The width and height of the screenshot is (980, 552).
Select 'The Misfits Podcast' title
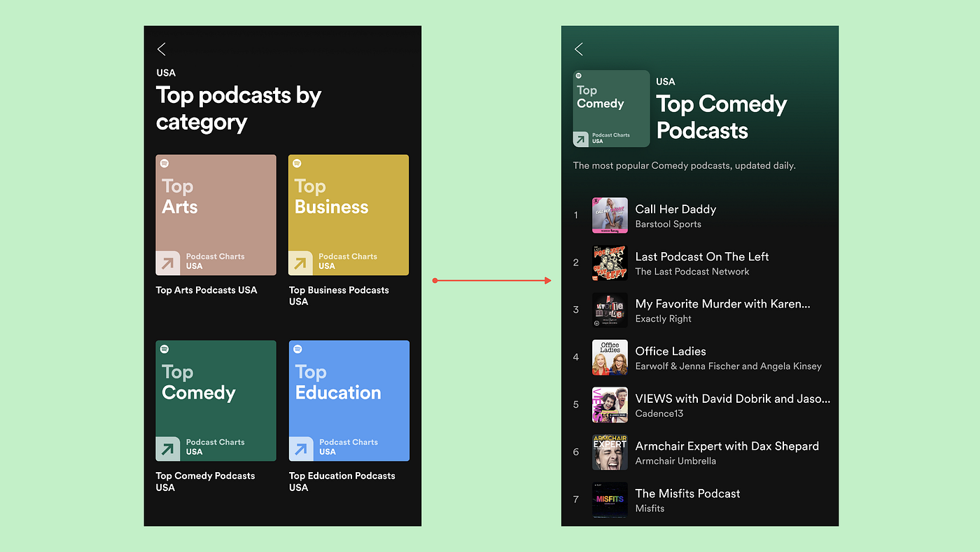[687, 493]
